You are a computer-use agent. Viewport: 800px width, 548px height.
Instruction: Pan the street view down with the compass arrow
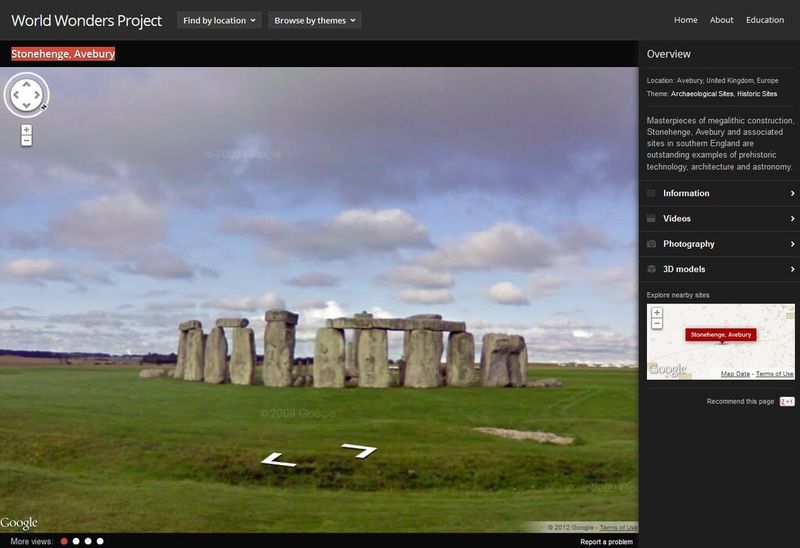pyautogui.click(x=27, y=105)
